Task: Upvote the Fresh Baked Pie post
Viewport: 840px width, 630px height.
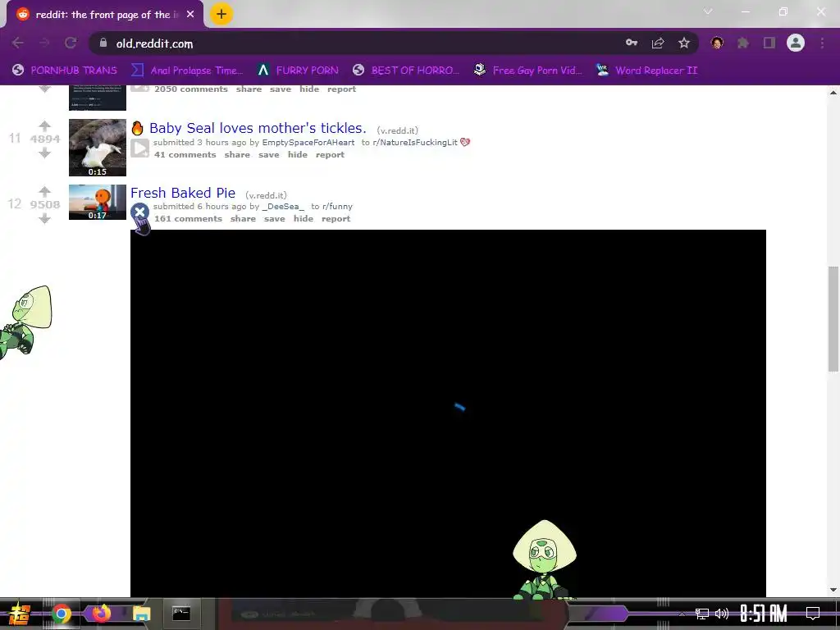Action: pos(45,191)
